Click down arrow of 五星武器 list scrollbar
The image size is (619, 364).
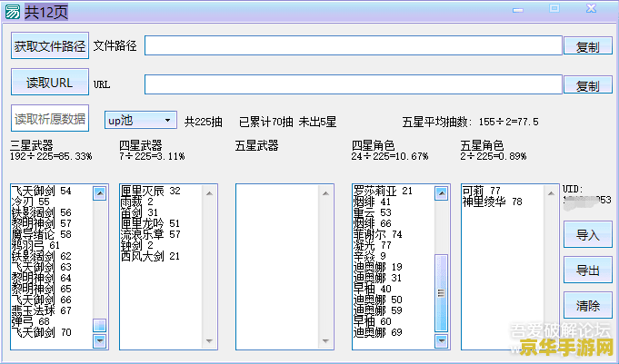click(x=325, y=340)
